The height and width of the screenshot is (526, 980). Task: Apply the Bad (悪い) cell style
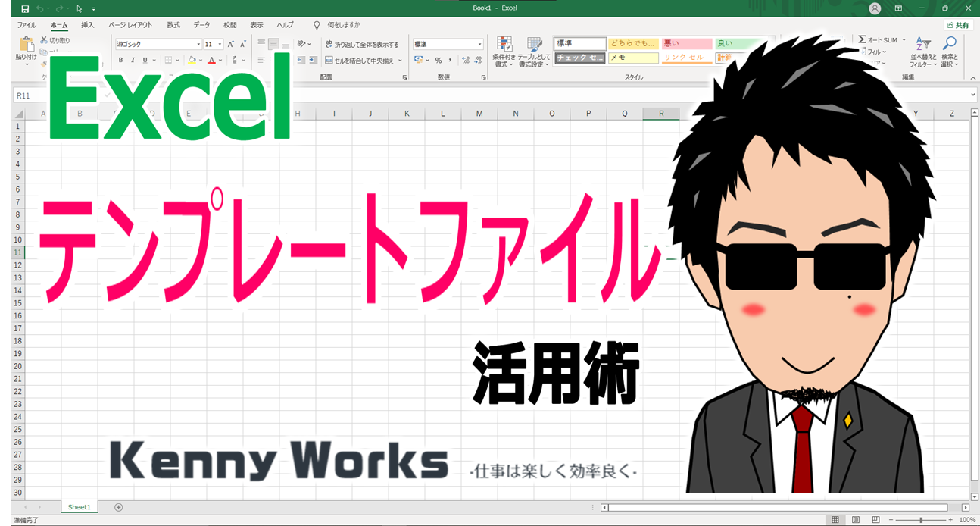click(x=686, y=44)
